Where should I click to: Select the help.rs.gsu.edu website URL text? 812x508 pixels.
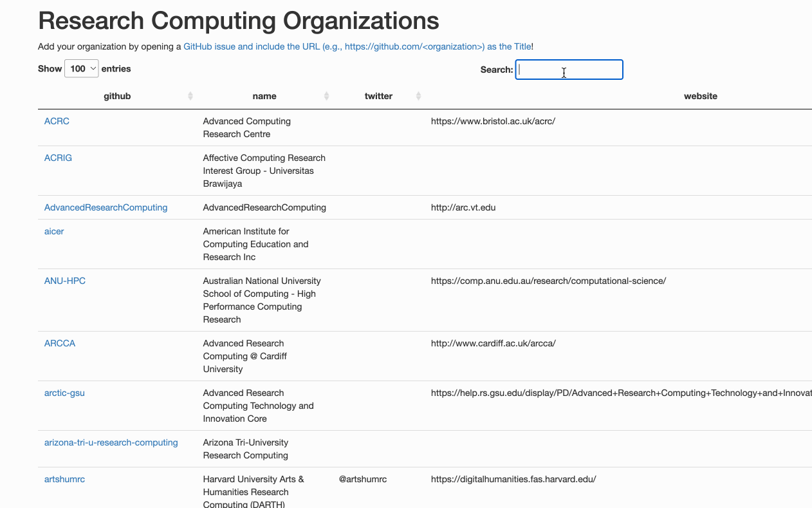(622, 393)
